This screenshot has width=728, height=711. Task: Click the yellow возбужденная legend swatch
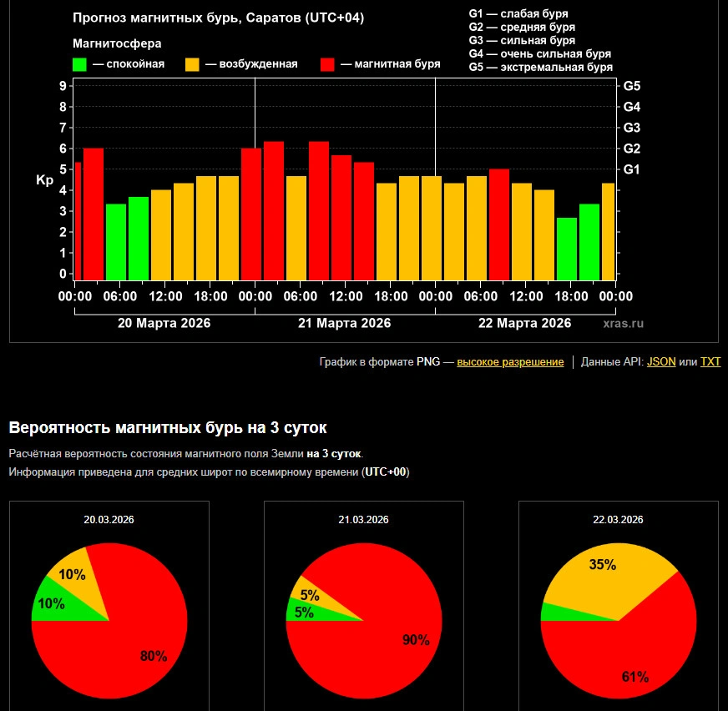point(192,64)
